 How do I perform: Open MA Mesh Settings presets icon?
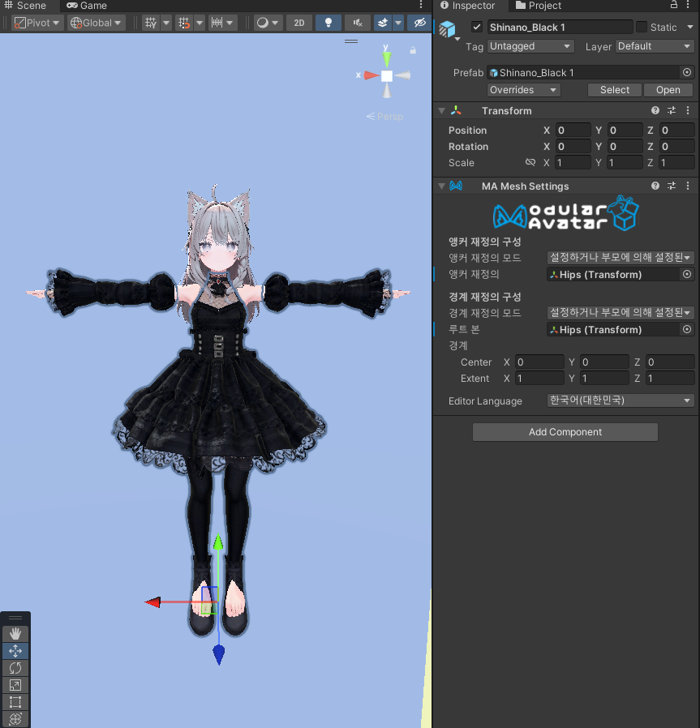pyautogui.click(x=672, y=186)
